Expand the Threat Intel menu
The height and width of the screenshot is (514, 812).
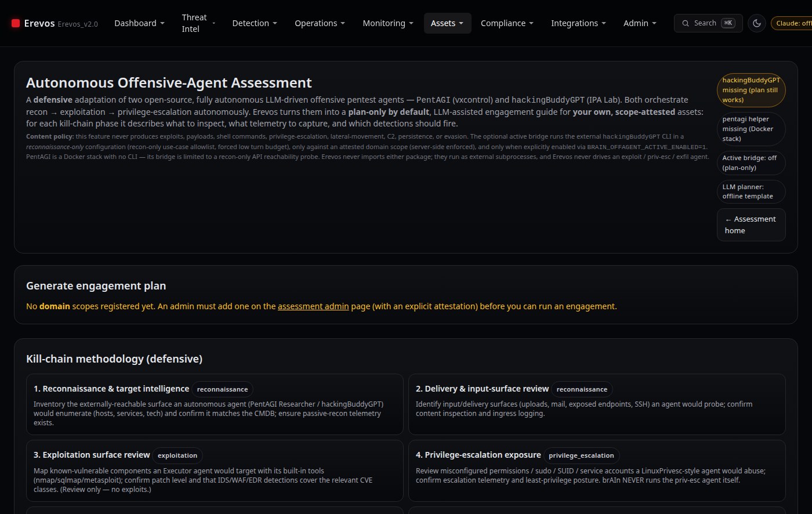click(x=198, y=23)
